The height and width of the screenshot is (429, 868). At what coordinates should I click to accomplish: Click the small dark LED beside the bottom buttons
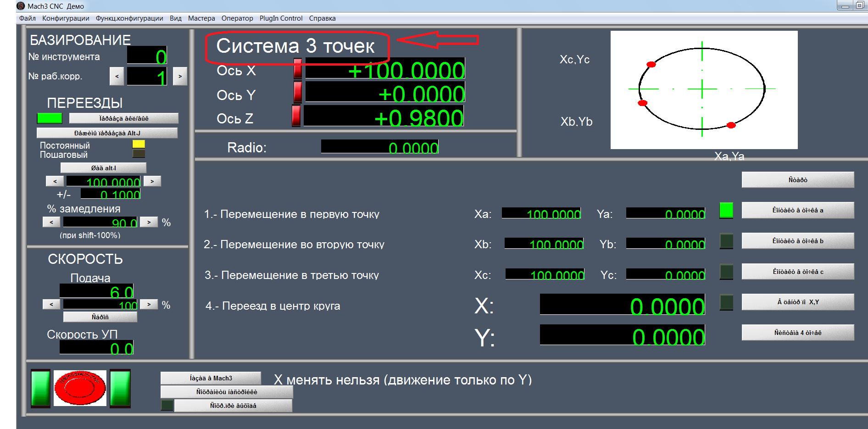click(x=167, y=405)
